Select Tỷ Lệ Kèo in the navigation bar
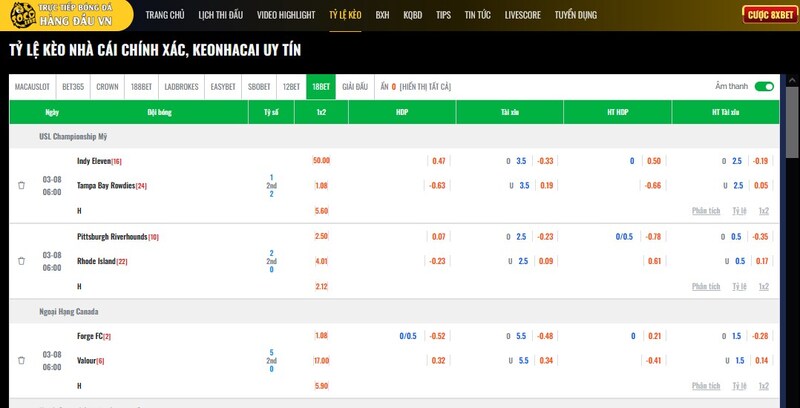Viewport: 800px width, 408px height. tap(345, 15)
